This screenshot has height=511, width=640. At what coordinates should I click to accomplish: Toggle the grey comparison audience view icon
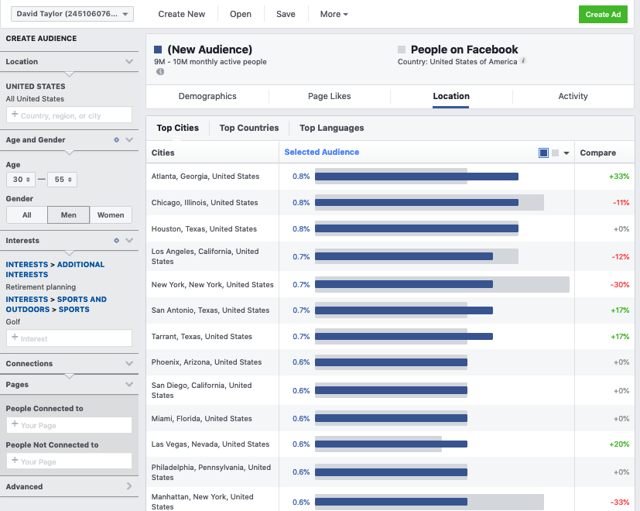[x=555, y=153]
